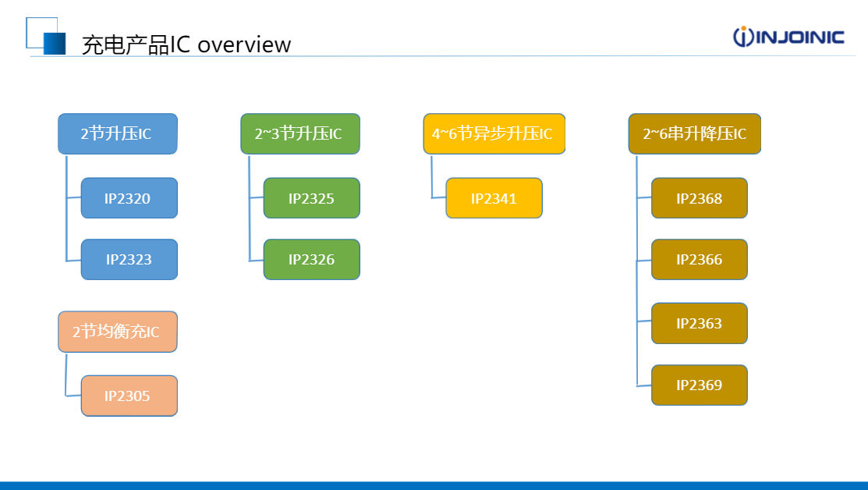Select the IP2363 box
This screenshot has width=868, height=490.
[700, 323]
